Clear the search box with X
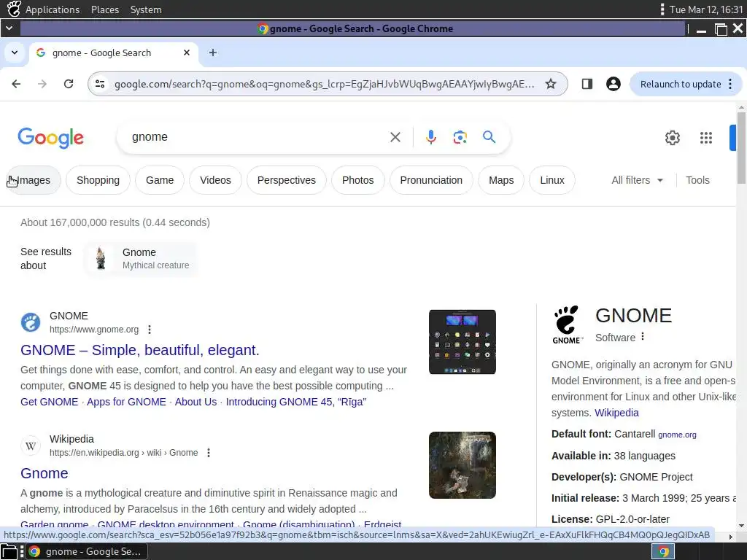 (395, 137)
